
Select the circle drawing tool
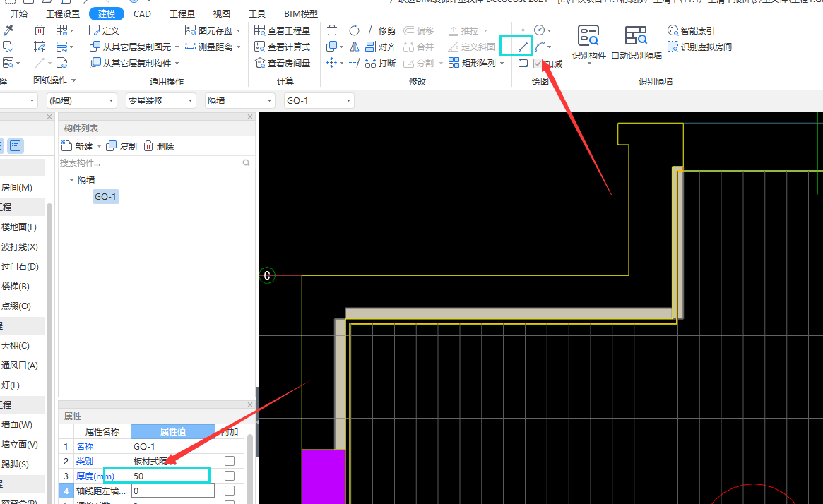pyautogui.click(x=539, y=30)
